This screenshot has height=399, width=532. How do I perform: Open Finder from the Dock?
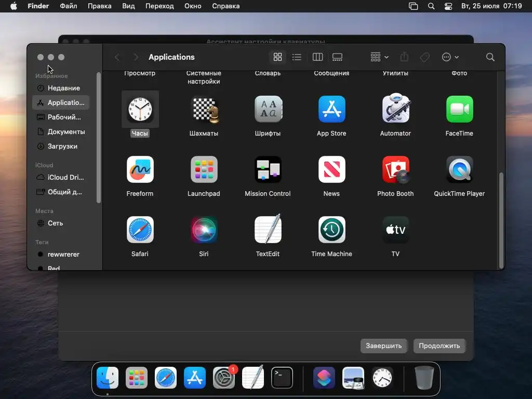coord(107,377)
